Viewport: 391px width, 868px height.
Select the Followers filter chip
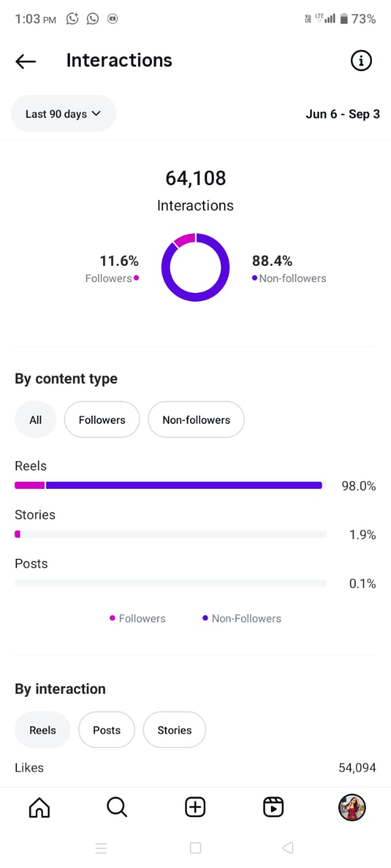(102, 420)
